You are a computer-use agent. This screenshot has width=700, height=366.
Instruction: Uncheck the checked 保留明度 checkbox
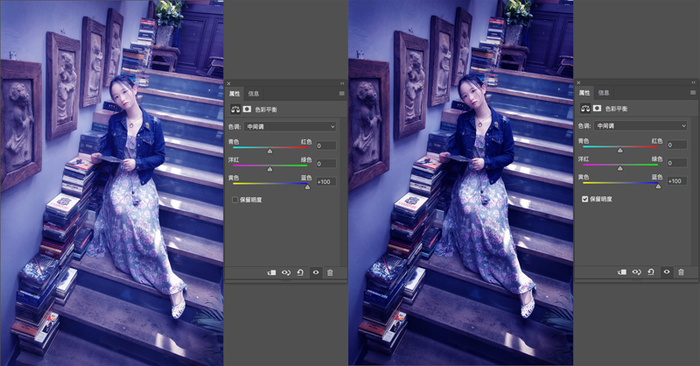coord(585,199)
